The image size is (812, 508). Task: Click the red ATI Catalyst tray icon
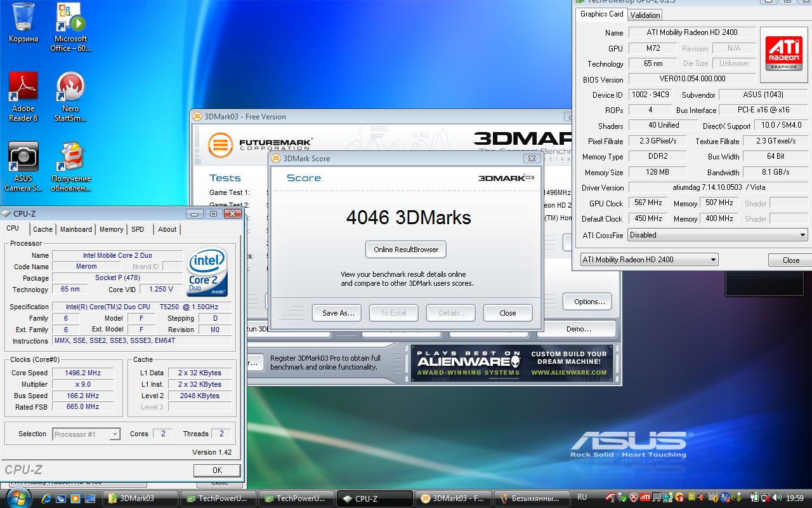pyautogui.click(x=645, y=498)
